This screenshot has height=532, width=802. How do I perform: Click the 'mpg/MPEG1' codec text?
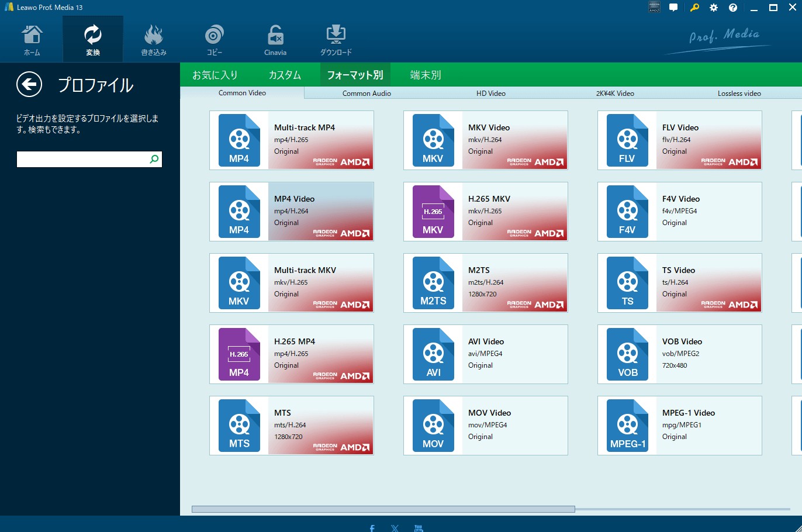click(x=682, y=425)
